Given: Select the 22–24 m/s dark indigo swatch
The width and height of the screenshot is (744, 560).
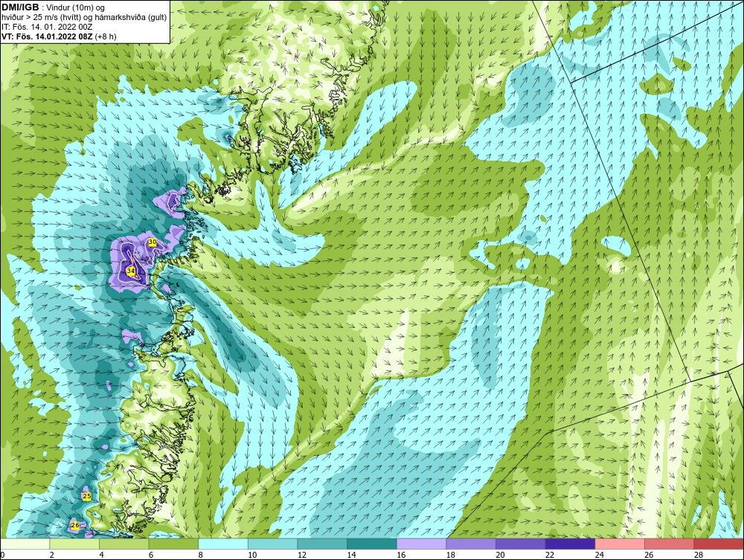Looking at the screenshot, I should coord(570,544).
